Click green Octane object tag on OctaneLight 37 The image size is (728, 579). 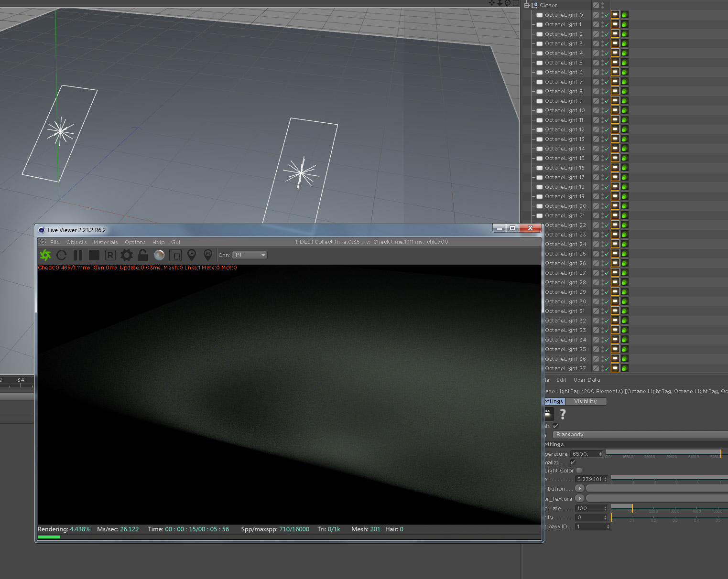tap(624, 368)
